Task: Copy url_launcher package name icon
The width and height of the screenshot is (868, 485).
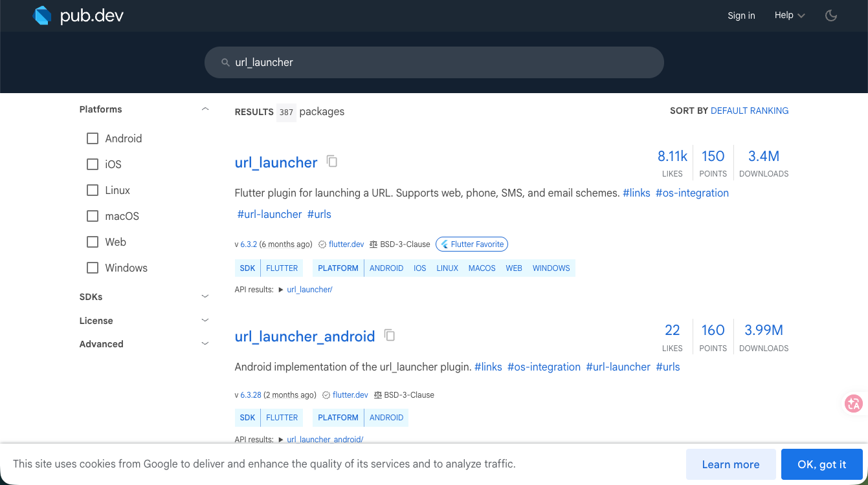Action: [x=332, y=161]
